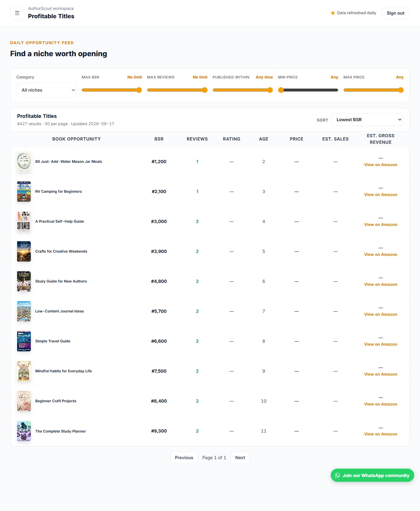Open Mason Jar Meals cover thumbnail
Image resolution: width=420 pixels, height=511 pixels.
point(24,162)
